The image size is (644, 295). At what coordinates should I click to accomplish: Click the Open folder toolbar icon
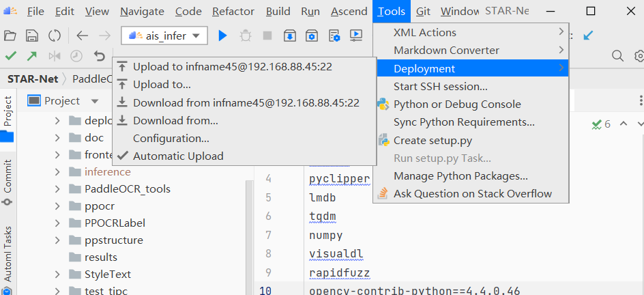click(10, 36)
